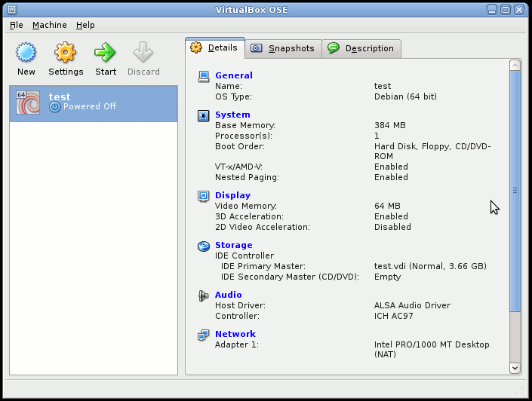Click the Intel PRO/1000 MT Desktop adapter value
The image size is (532, 401).
click(432, 349)
